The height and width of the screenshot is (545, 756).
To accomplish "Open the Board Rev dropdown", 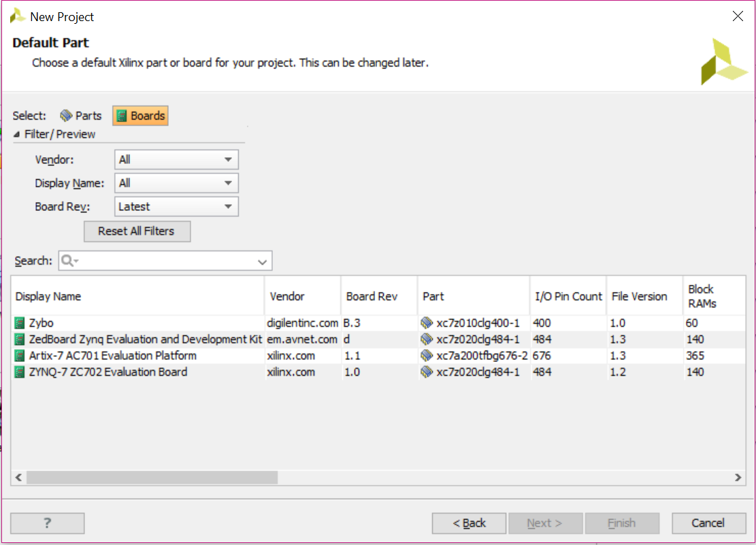I will click(176, 206).
